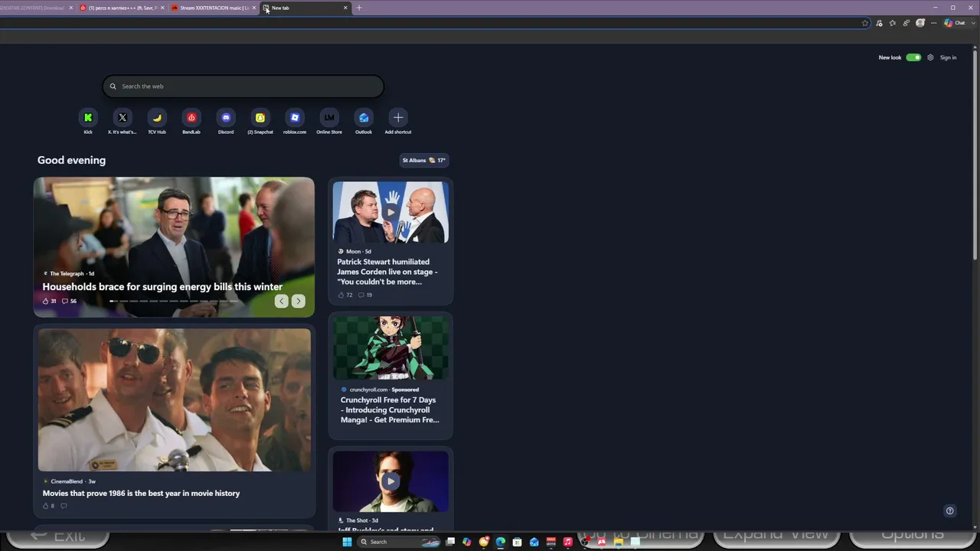The width and height of the screenshot is (980, 551).
Task: Open the energy bills headline story
Action: tap(162, 287)
